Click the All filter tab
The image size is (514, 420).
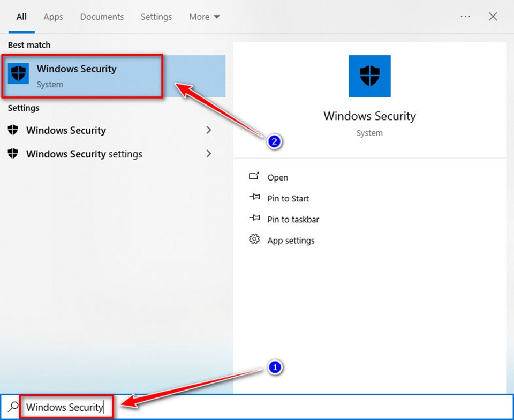click(21, 17)
